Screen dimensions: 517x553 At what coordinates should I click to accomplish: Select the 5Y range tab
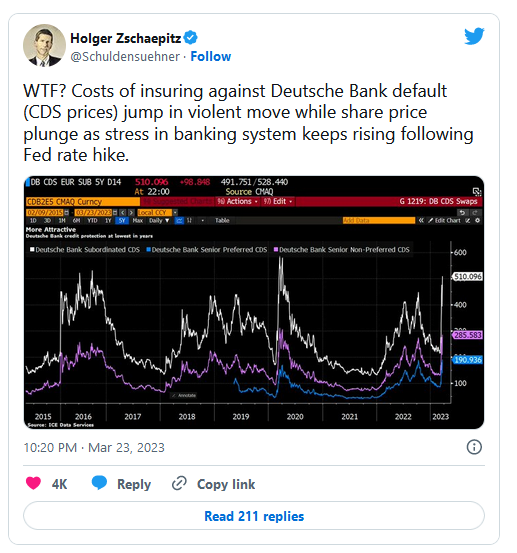click(x=122, y=220)
